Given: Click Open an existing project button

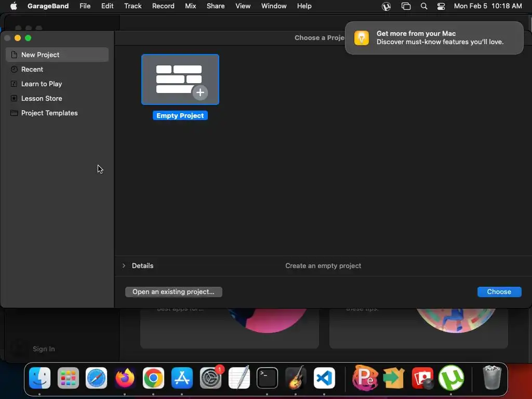Looking at the screenshot, I should (x=174, y=292).
